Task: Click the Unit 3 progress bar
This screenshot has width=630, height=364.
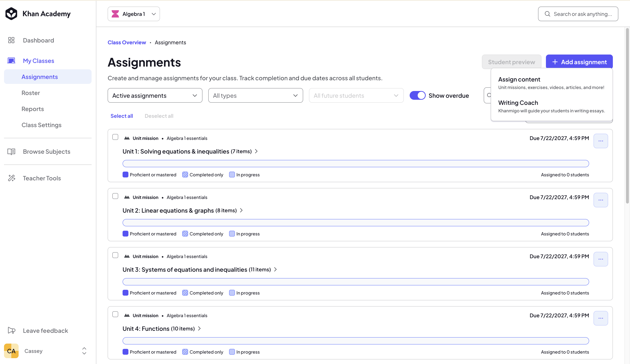Action: coord(356,282)
